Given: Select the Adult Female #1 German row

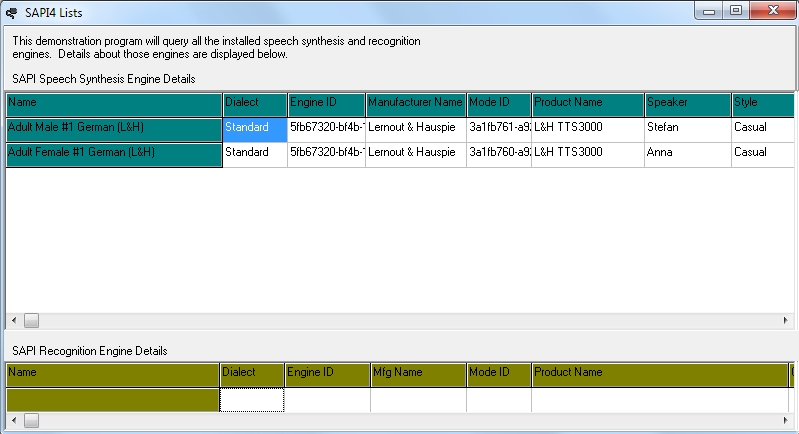Looking at the screenshot, I should tap(113, 153).
